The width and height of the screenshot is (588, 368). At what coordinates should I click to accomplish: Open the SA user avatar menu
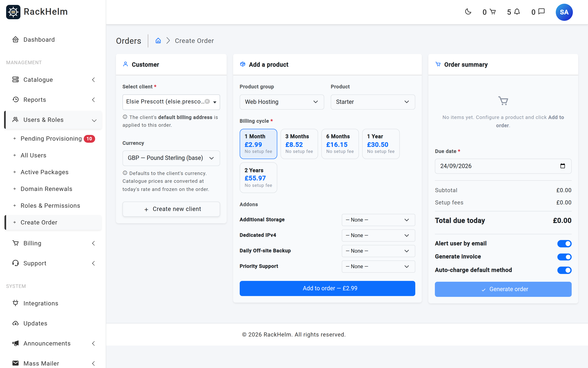tap(564, 12)
